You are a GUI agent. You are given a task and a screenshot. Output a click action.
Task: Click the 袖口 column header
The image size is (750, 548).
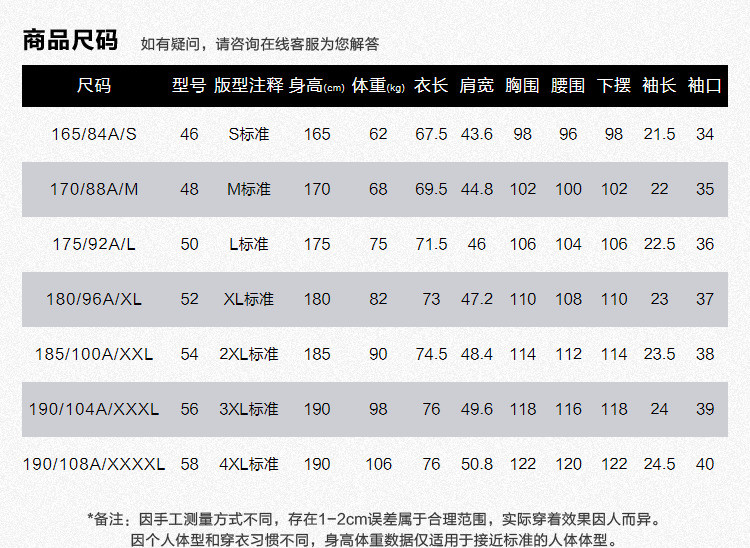(x=705, y=86)
